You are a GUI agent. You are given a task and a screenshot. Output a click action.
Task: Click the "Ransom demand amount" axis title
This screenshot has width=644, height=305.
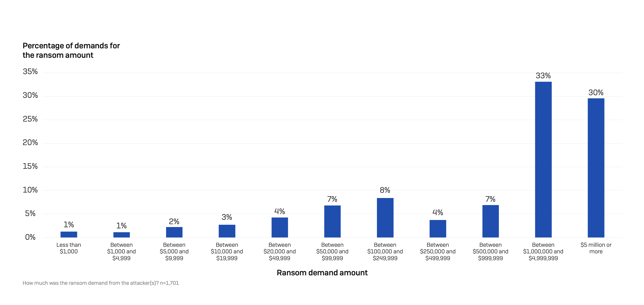coord(322,272)
